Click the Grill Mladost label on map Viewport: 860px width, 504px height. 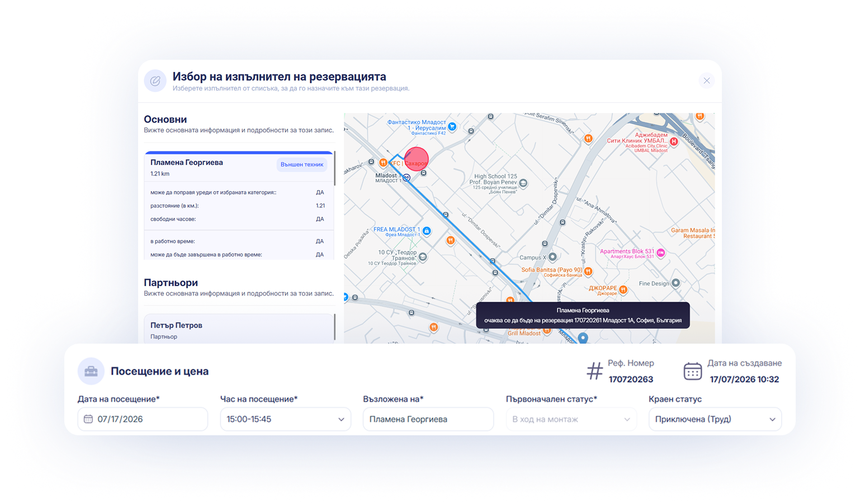(x=524, y=334)
